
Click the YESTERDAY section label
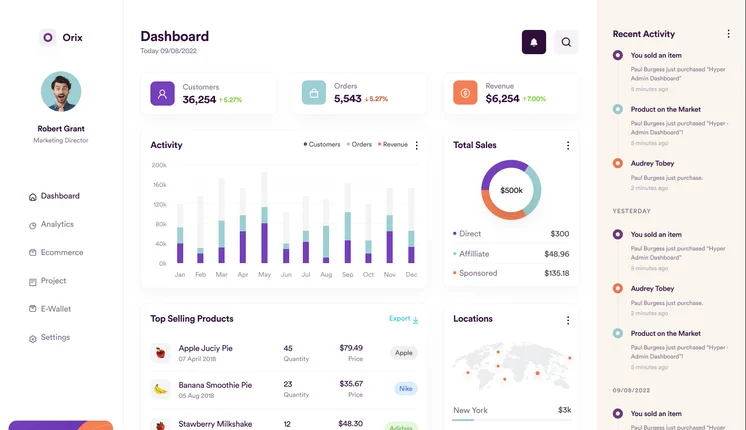click(x=631, y=211)
